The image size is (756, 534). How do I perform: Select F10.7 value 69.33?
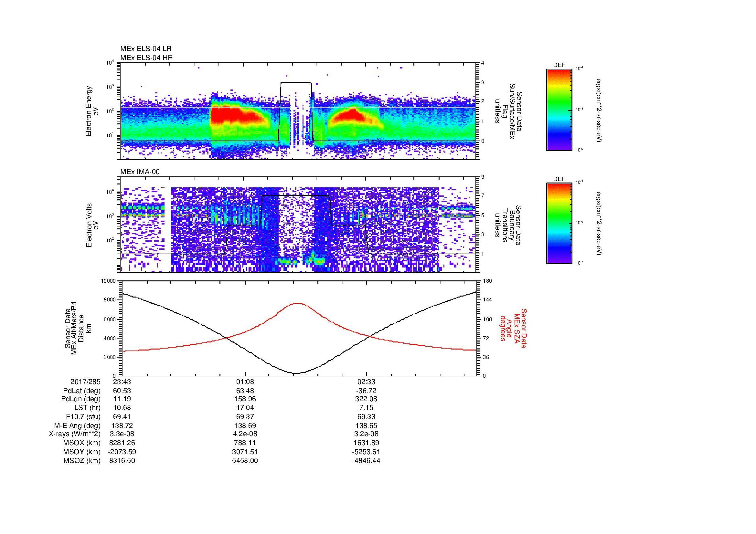(366, 416)
